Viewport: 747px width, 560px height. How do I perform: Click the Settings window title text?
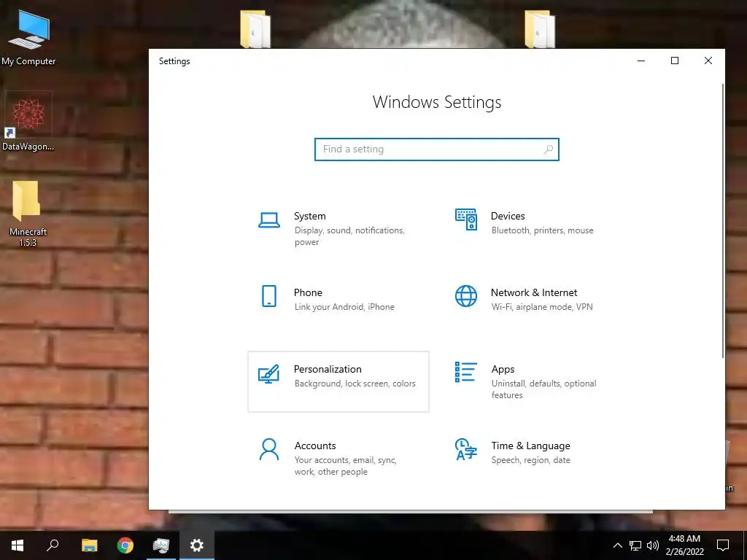tap(174, 61)
